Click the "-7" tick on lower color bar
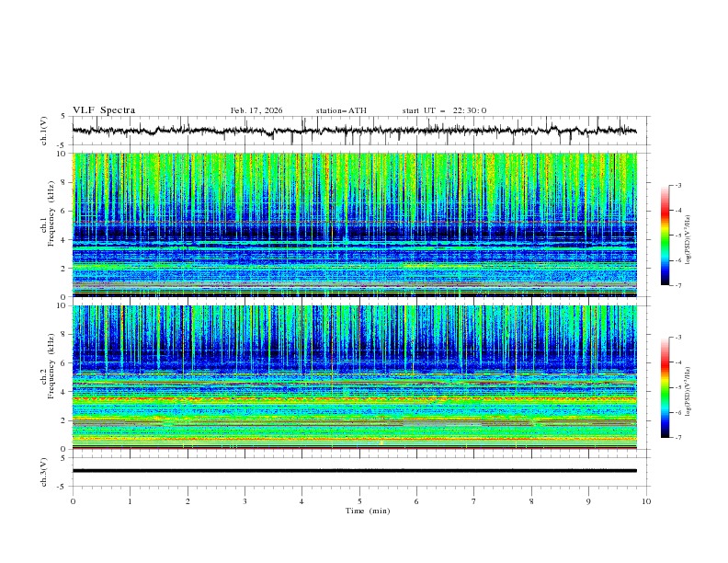The height and width of the screenshot is (563, 728). pyautogui.click(x=678, y=438)
